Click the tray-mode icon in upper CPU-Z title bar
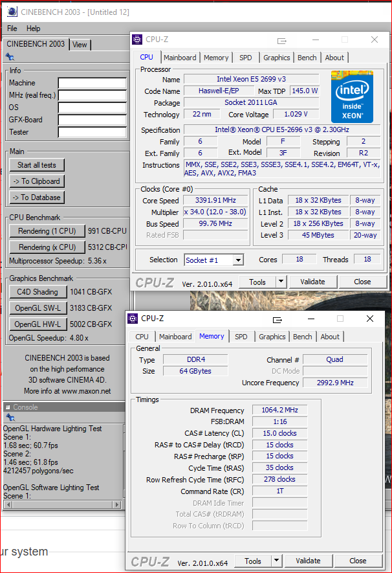Viewport: 392px width, 573px height. click(282, 41)
